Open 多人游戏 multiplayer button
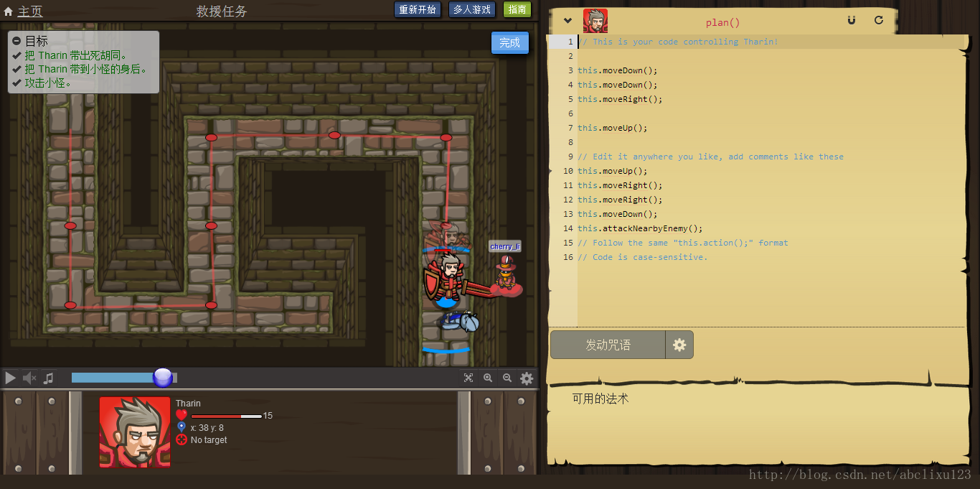The width and height of the screenshot is (980, 489). tap(472, 9)
